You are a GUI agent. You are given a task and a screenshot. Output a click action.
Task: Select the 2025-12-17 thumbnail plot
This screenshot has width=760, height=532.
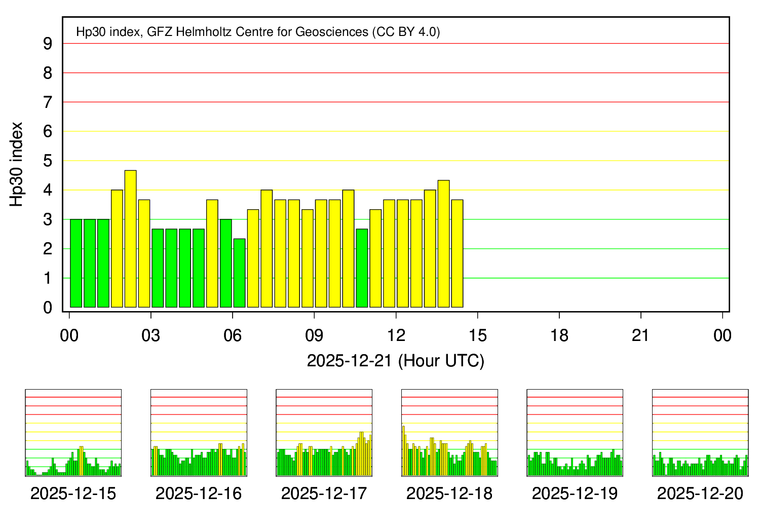pyautogui.click(x=324, y=433)
